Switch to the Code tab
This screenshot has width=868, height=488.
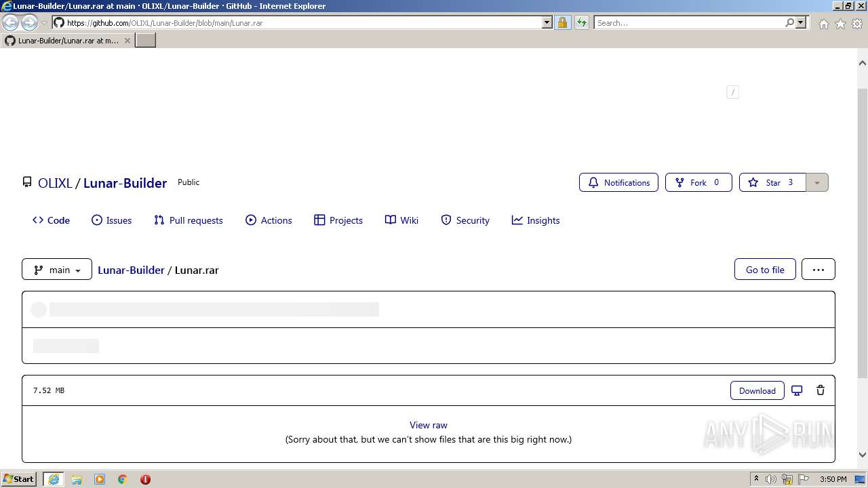click(51, 220)
